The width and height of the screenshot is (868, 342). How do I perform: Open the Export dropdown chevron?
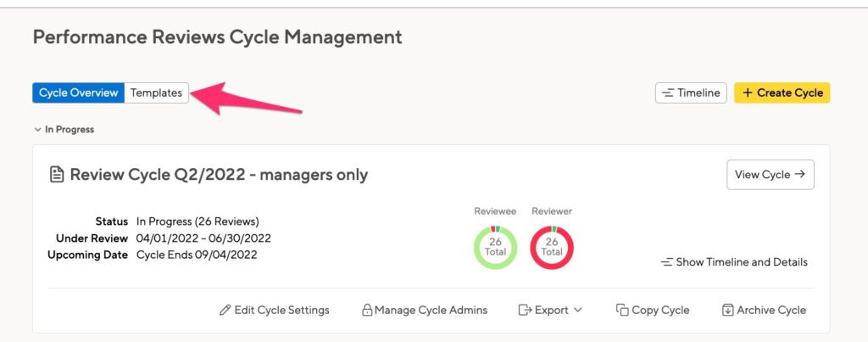coord(577,310)
